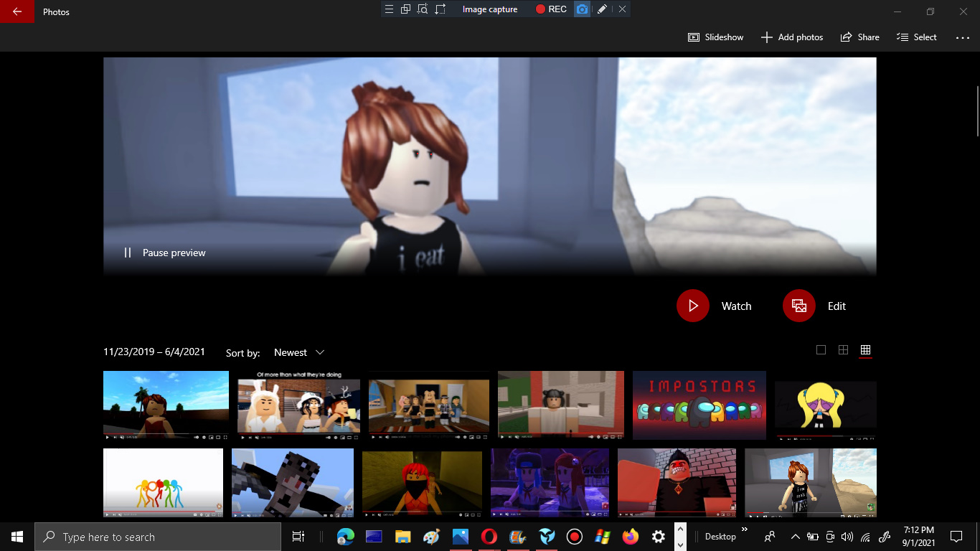Screen dimensions: 980x551
Task: Click Add photos button
Action: click(791, 37)
